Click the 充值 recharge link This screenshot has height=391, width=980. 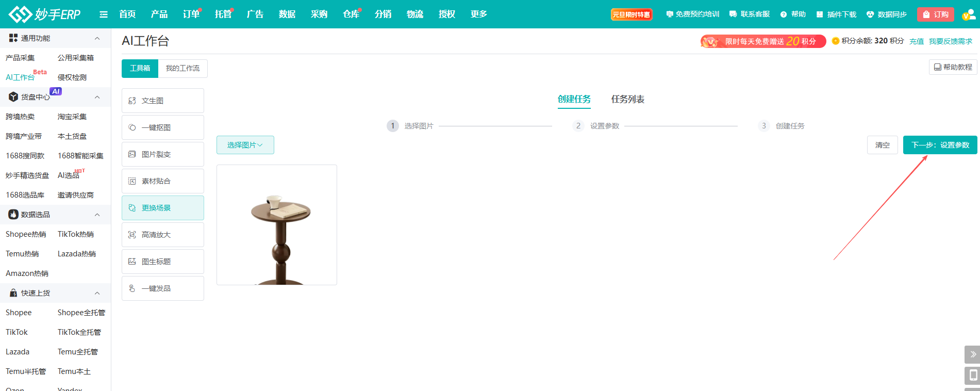click(x=917, y=41)
